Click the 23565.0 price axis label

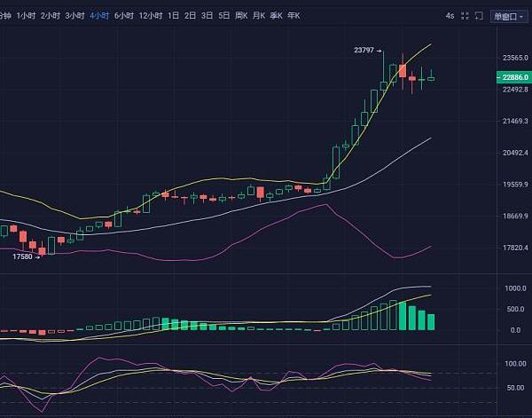pos(515,58)
